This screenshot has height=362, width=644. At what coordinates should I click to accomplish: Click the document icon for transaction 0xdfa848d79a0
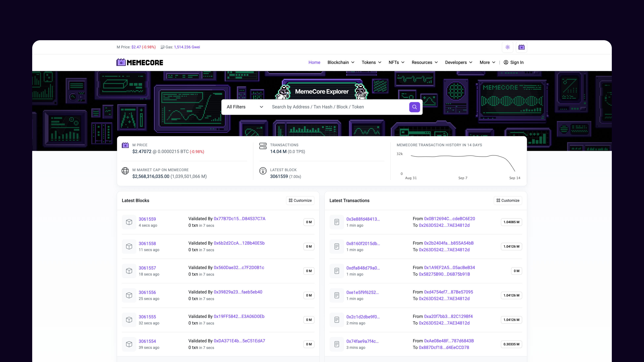(337, 271)
